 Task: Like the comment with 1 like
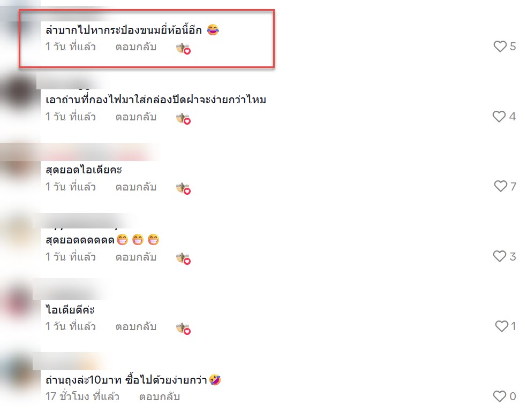click(x=502, y=326)
